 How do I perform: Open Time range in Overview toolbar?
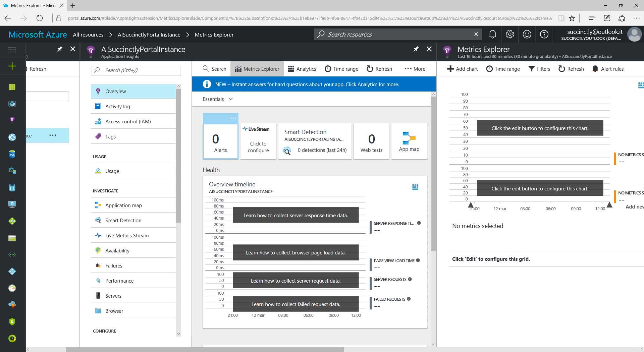pos(341,69)
